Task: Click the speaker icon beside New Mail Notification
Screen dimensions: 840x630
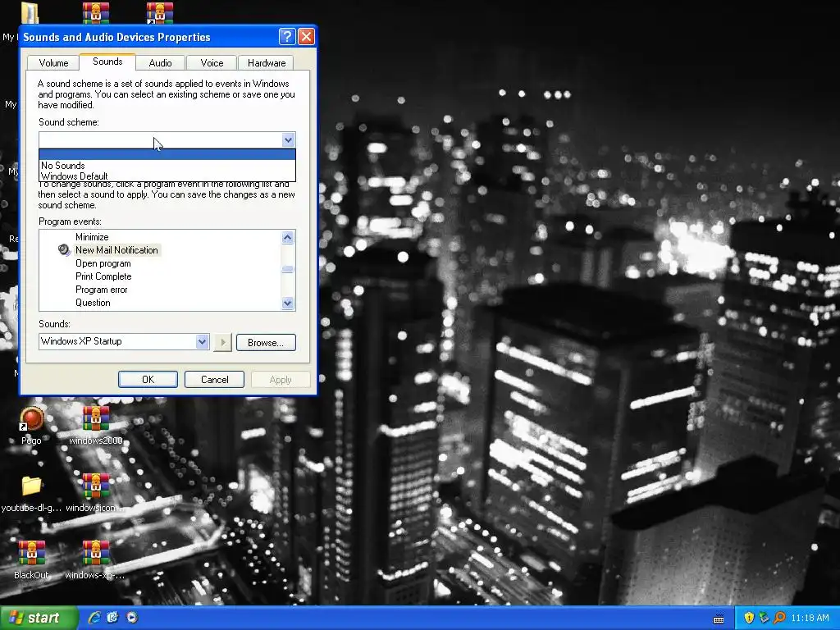Action: point(64,250)
